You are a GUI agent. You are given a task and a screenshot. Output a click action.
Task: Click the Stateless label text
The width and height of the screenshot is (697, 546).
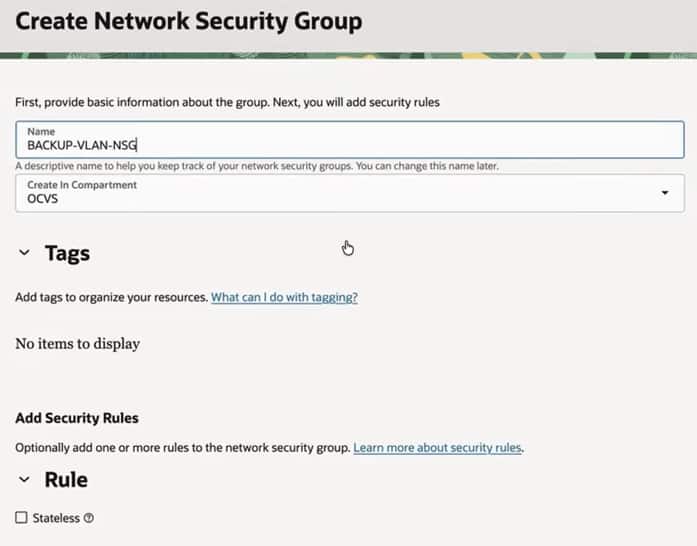(56, 518)
